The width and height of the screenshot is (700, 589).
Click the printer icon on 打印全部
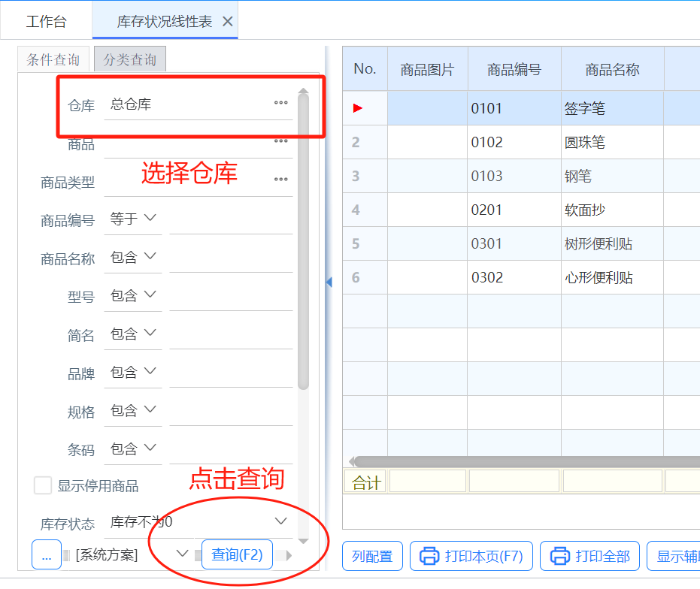coord(560,557)
